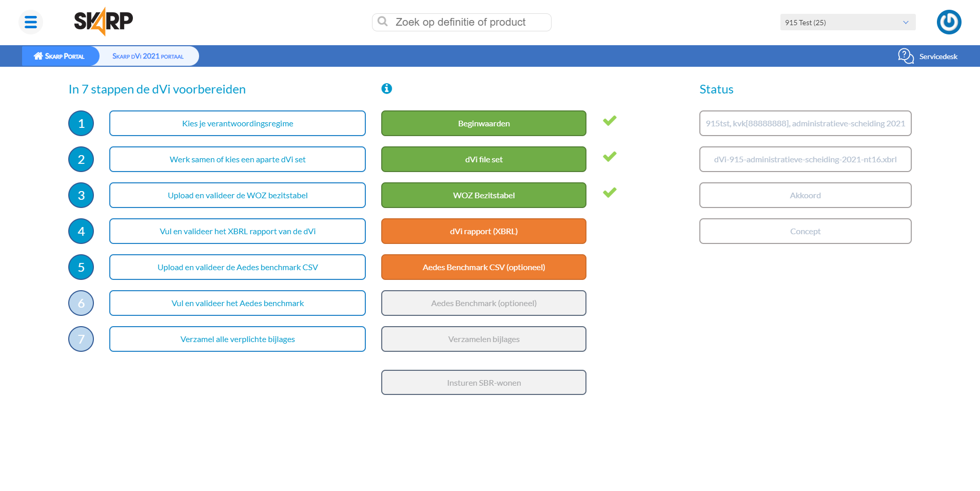Open the Servicedesk chat icon
The width and height of the screenshot is (980, 491).
coord(906,56)
